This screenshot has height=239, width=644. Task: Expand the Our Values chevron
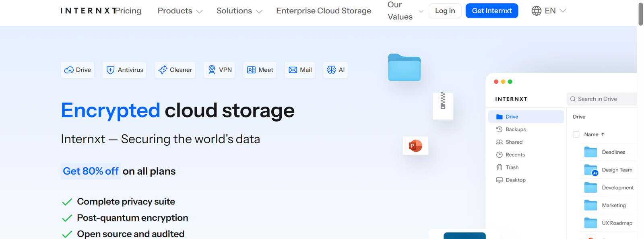(x=421, y=11)
